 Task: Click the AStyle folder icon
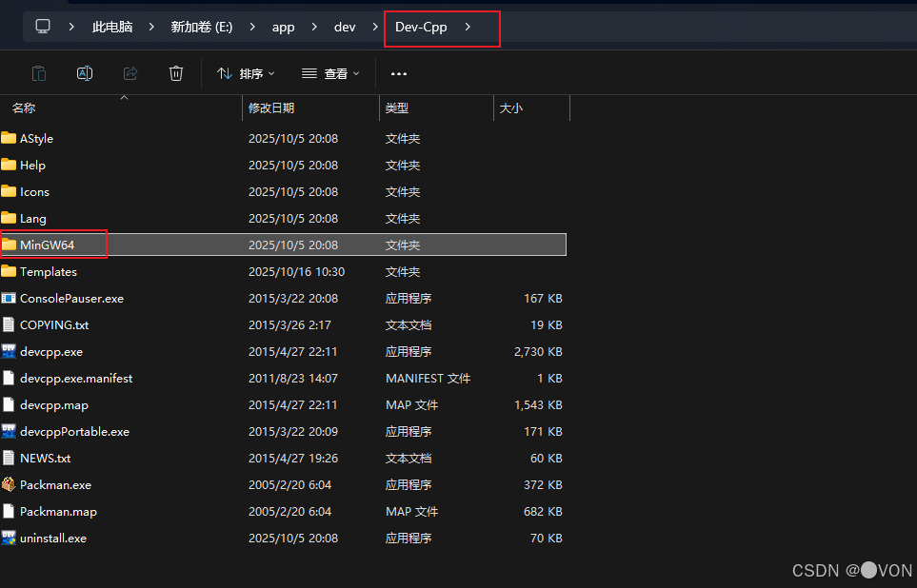point(9,138)
